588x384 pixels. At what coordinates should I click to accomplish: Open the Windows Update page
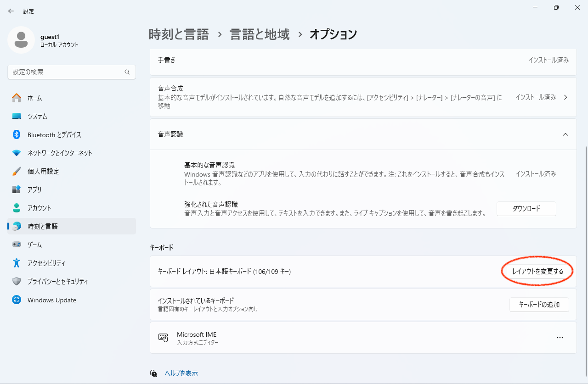click(x=72, y=300)
